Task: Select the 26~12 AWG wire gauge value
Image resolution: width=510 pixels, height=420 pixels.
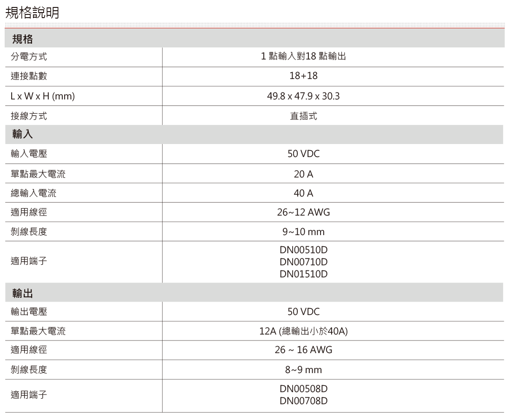Action: (x=303, y=213)
